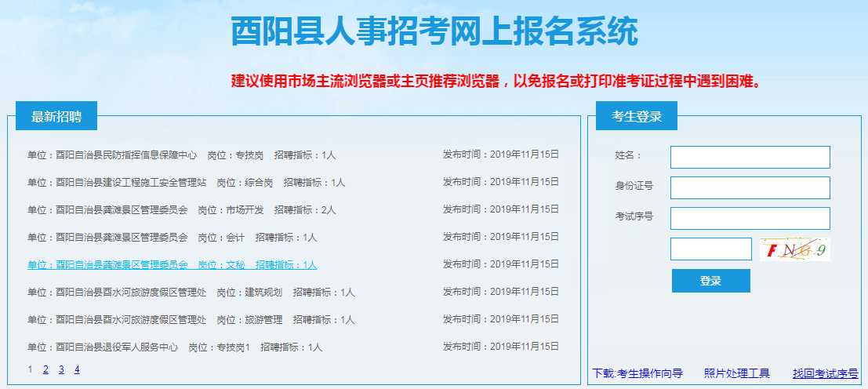
Task: Open the 酉水河旅游度假区 旅游管理 listing
Action: pos(191,320)
